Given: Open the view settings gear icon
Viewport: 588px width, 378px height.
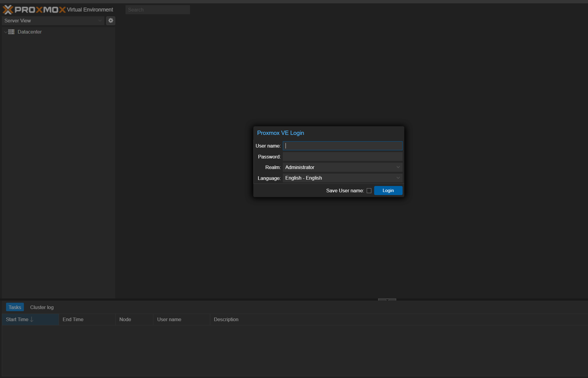Looking at the screenshot, I should [111, 21].
